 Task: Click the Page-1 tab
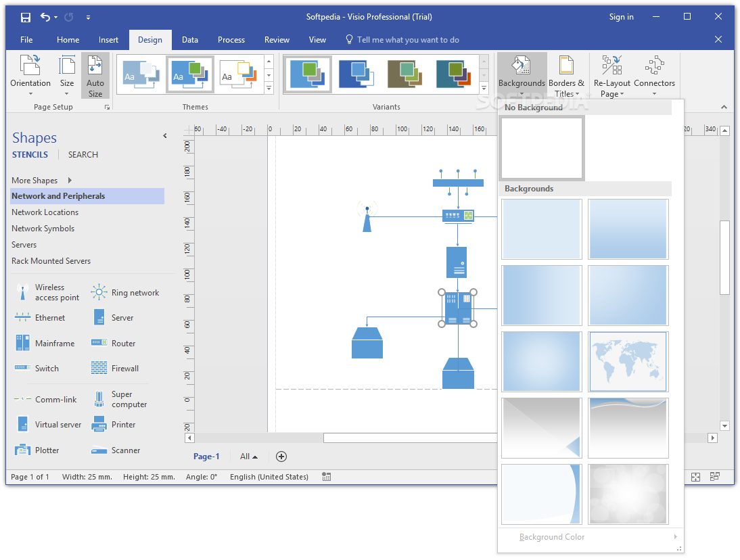pos(206,457)
